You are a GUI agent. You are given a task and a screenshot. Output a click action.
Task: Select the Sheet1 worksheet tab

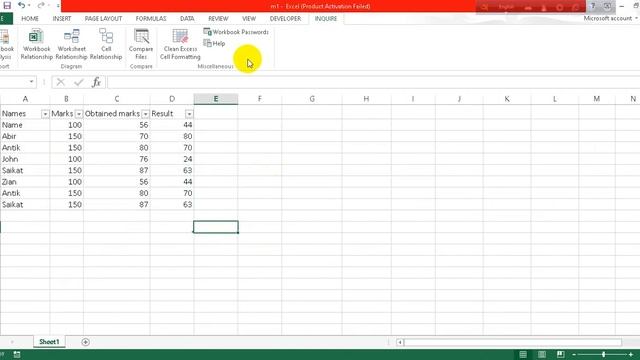(49, 342)
